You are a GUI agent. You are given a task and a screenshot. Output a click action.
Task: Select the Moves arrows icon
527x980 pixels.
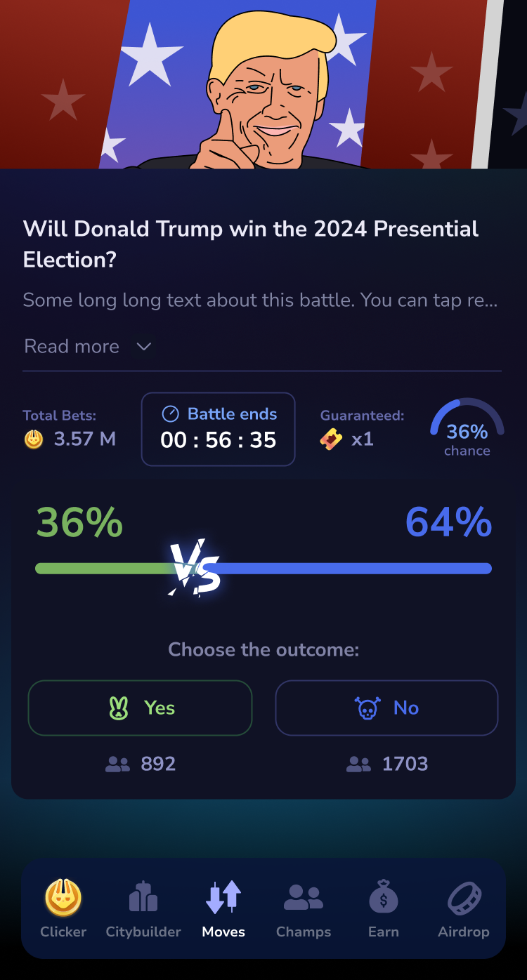(x=224, y=897)
